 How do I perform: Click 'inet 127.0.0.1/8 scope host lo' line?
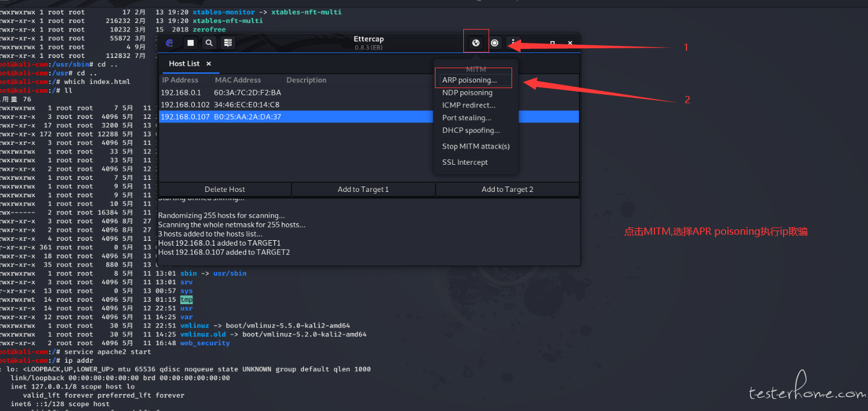pos(74,386)
